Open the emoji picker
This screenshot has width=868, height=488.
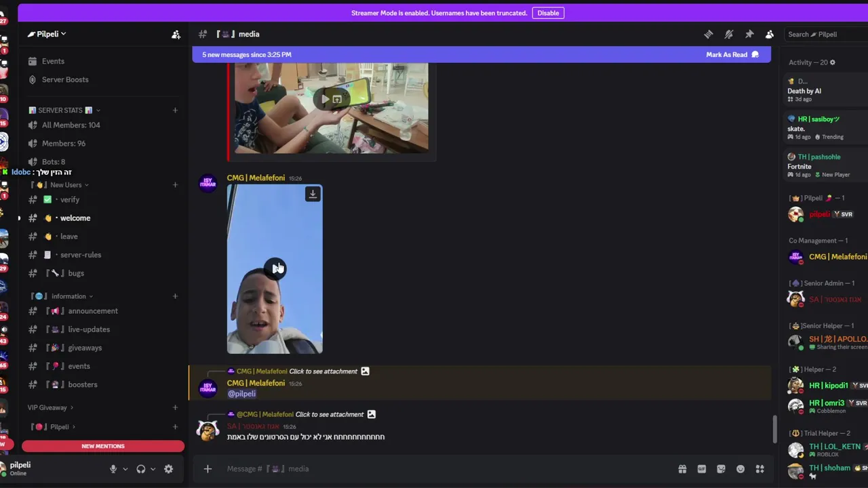click(x=741, y=468)
